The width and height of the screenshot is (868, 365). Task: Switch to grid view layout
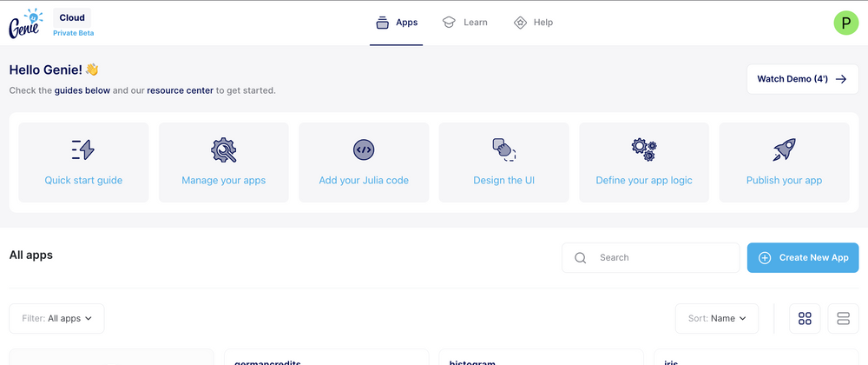pyautogui.click(x=804, y=319)
